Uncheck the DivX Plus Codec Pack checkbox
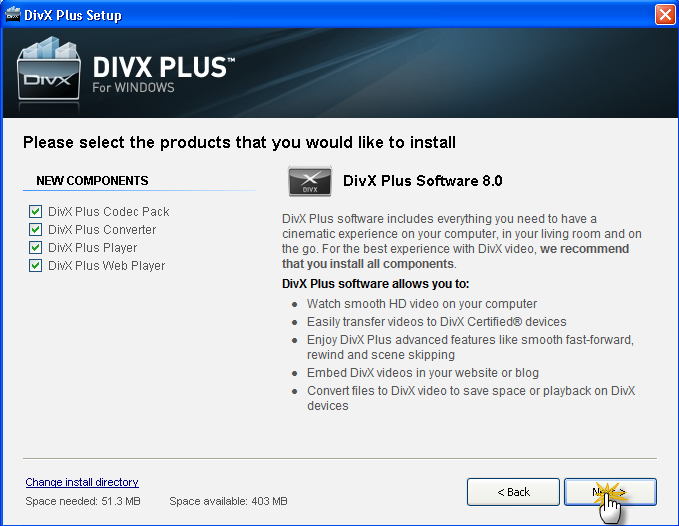Viewport: 679px width, 526px height. point(36,212)
